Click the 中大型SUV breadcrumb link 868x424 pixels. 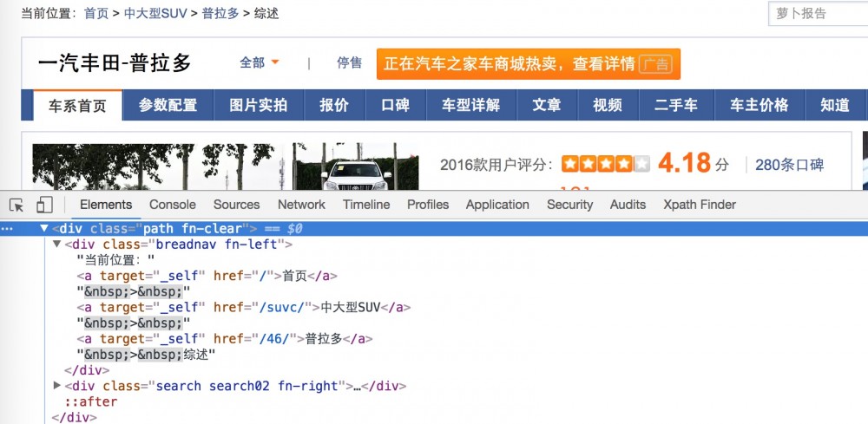pyautogui.click(x=155, y=13)
